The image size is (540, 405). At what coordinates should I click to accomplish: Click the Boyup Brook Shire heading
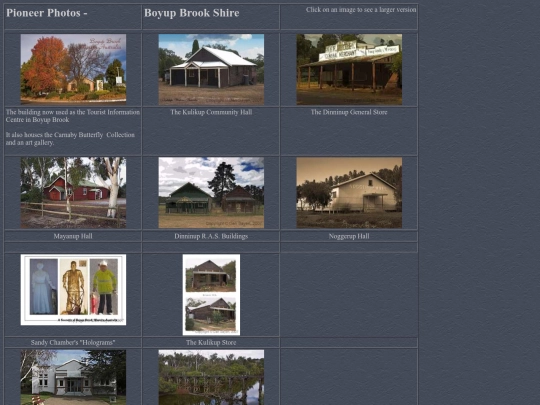[191, 13]
